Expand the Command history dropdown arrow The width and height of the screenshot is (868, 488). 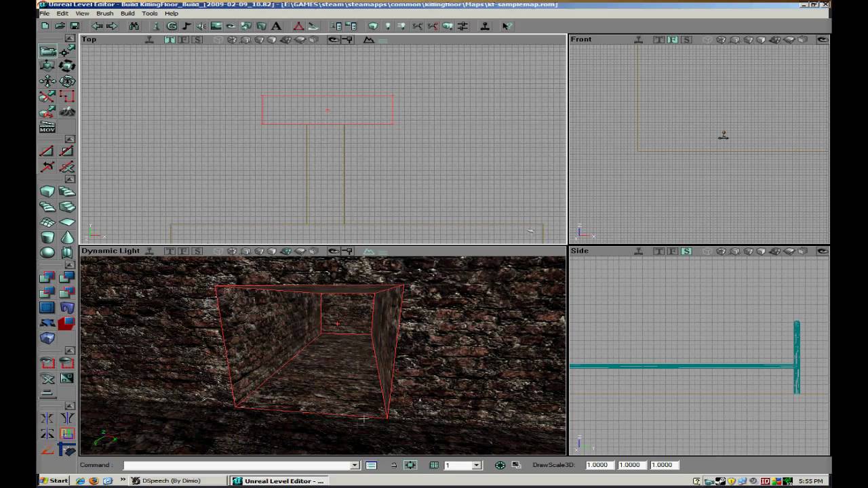click(x=355, y=465)
